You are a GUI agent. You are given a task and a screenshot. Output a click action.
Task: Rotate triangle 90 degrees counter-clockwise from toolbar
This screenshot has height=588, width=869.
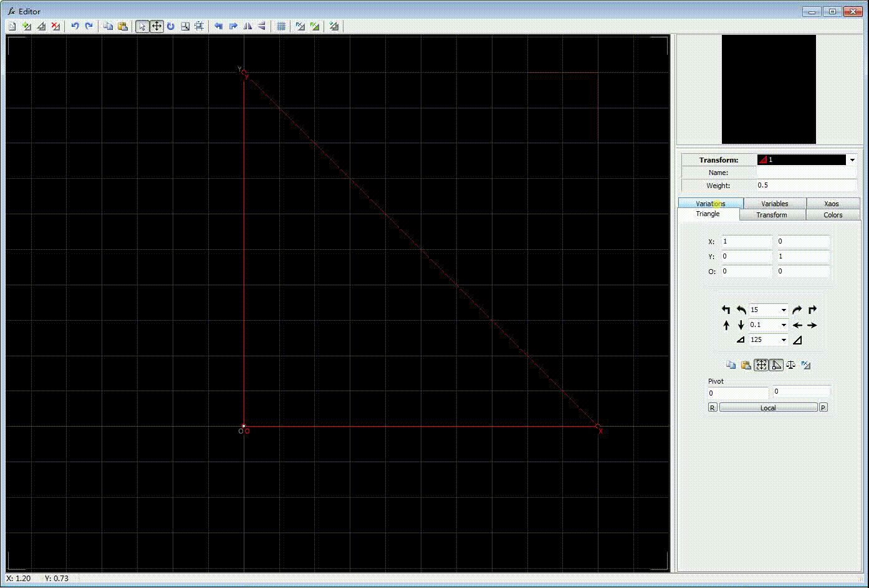(218, 26)
